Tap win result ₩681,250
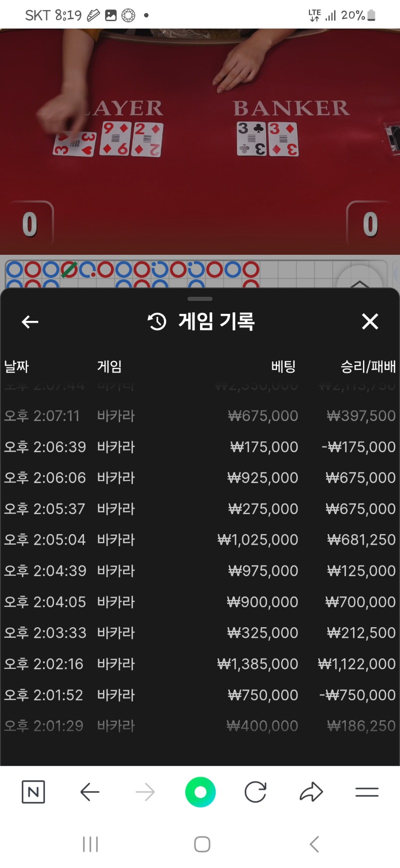Image resolution: width=400 pixels, height=868 pixels. [361, 540]
